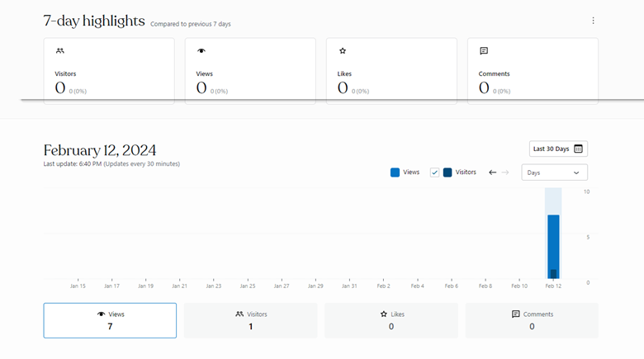Click the 'Compared to previous 7 days' text

point(191,24)
